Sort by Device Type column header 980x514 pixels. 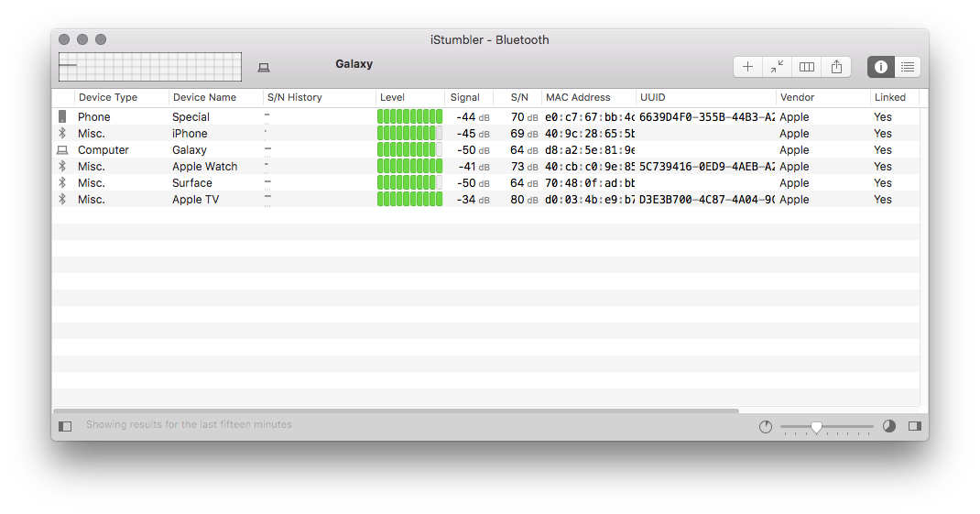(x=108, y=97)
